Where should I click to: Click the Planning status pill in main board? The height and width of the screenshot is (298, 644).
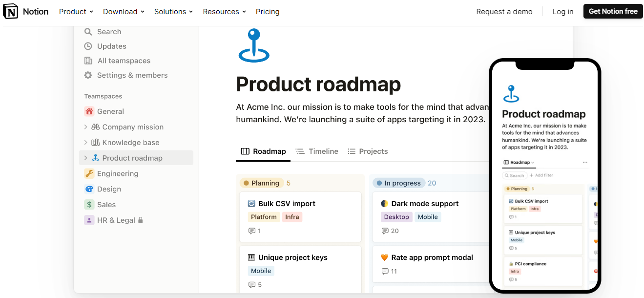[x=262, y=183]
